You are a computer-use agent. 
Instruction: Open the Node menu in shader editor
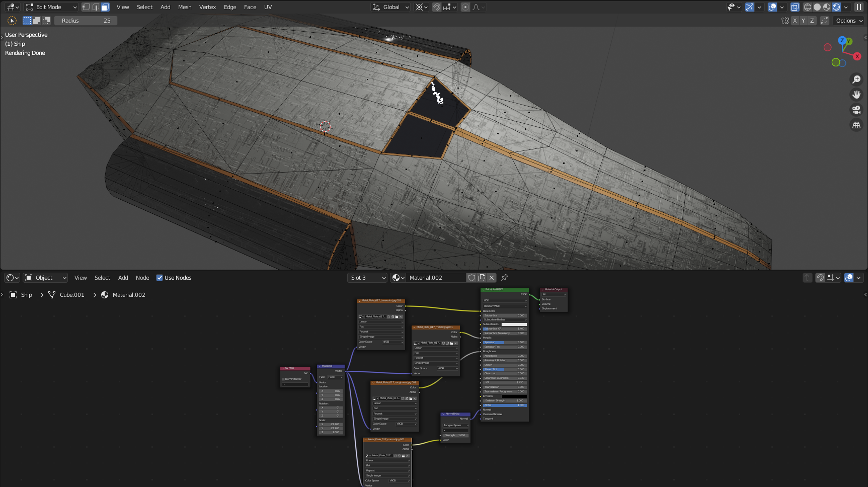[x=142, y=278]
